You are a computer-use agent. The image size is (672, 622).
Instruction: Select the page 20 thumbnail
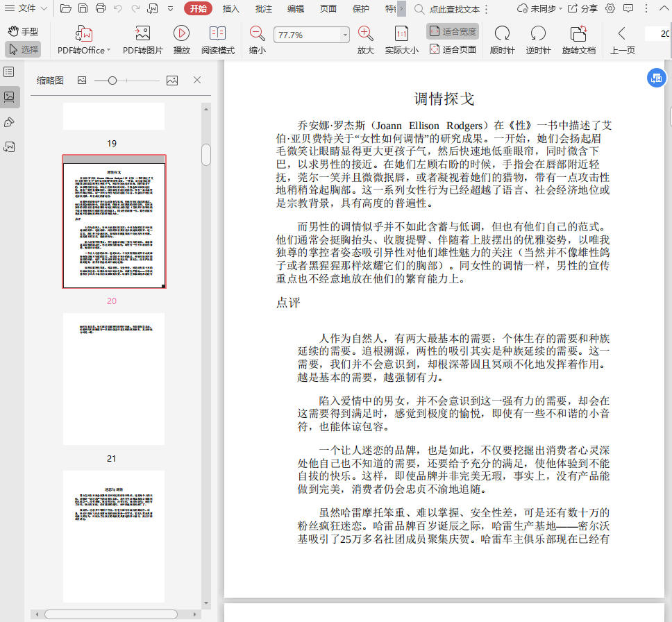click(114, 221)
